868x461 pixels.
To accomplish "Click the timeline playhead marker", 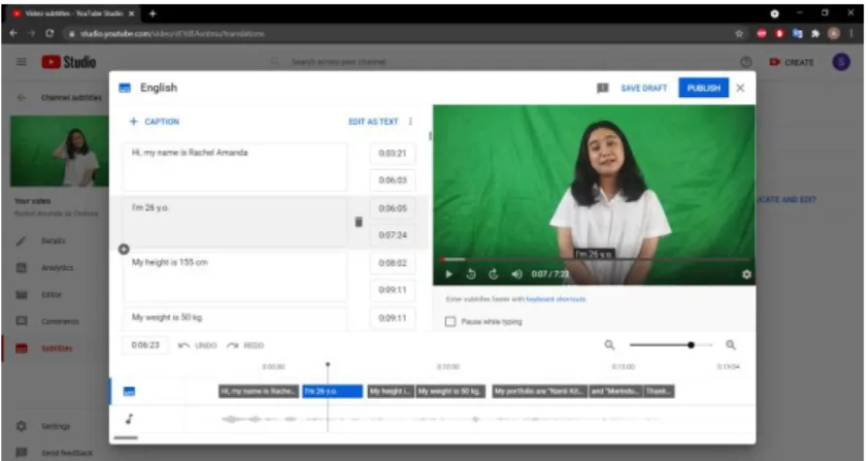I will [x=328, y=365].
